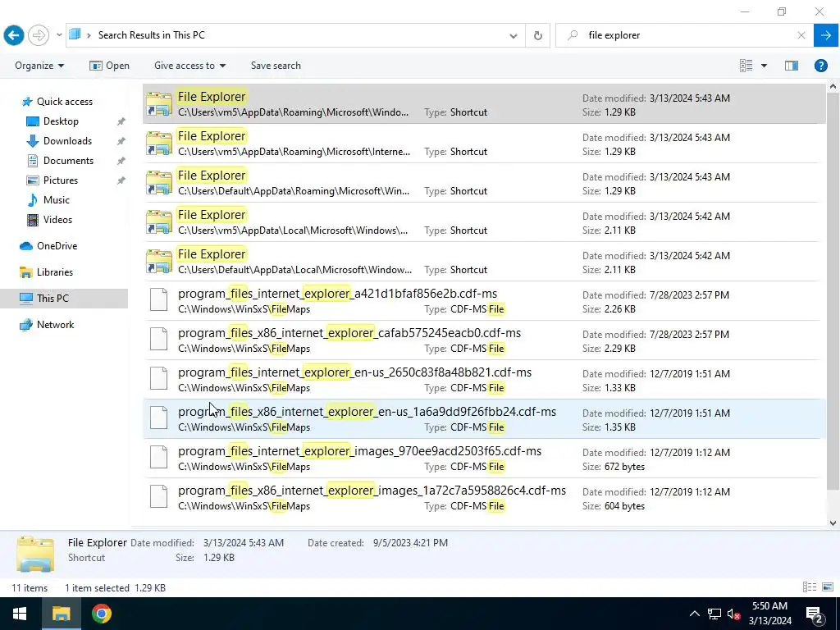Click the pin icon next to Downloads
Image resolution: width=840 pixels, height=630 pixels.
(121, 141)
